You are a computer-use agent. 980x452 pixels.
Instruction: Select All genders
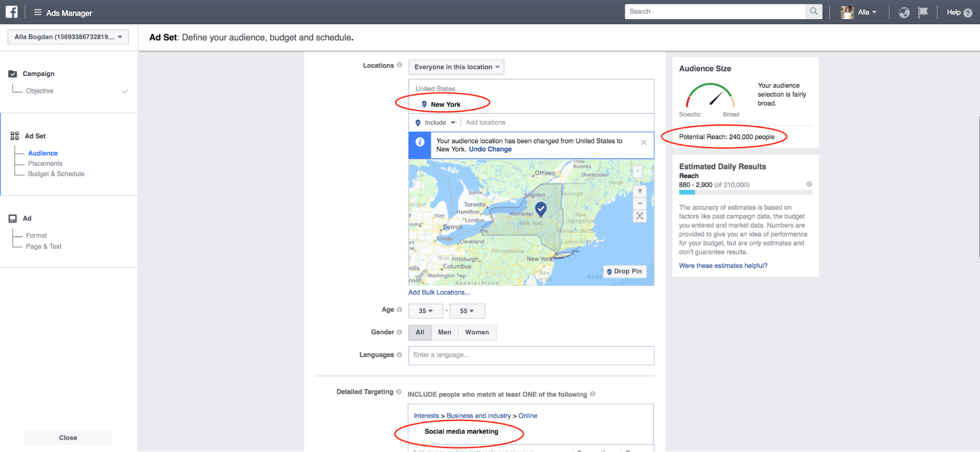coord(420,332)
